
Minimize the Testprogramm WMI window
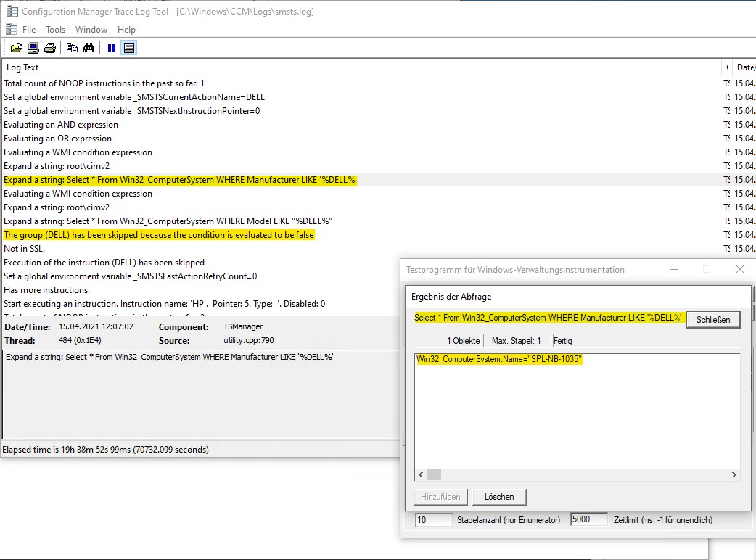pyautogui.click(x=674, y=269)
